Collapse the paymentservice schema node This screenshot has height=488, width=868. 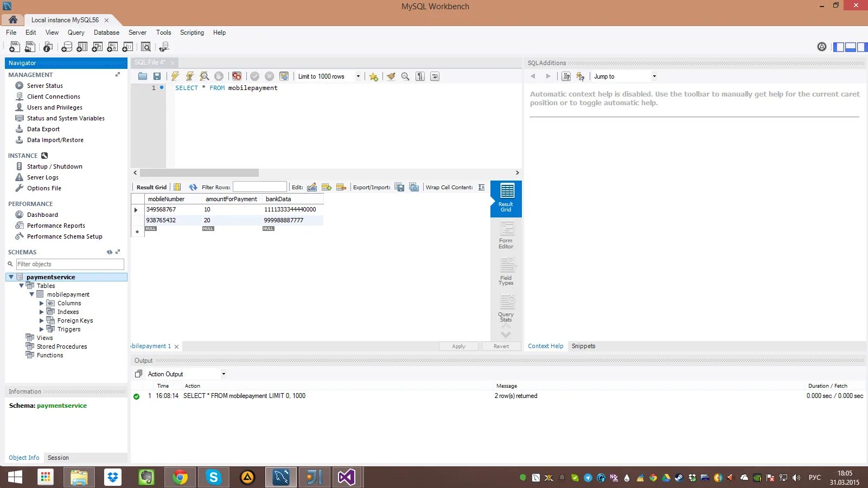click(x=11, y=277)
